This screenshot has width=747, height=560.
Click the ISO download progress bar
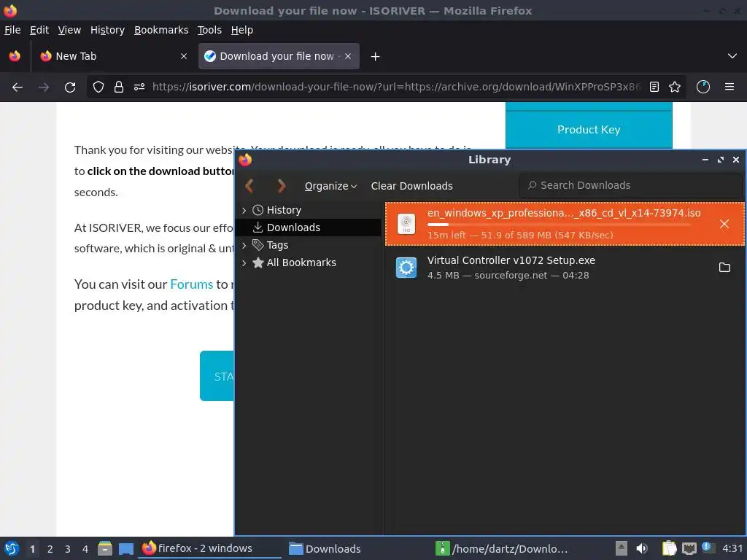click(x=558, y=225)
